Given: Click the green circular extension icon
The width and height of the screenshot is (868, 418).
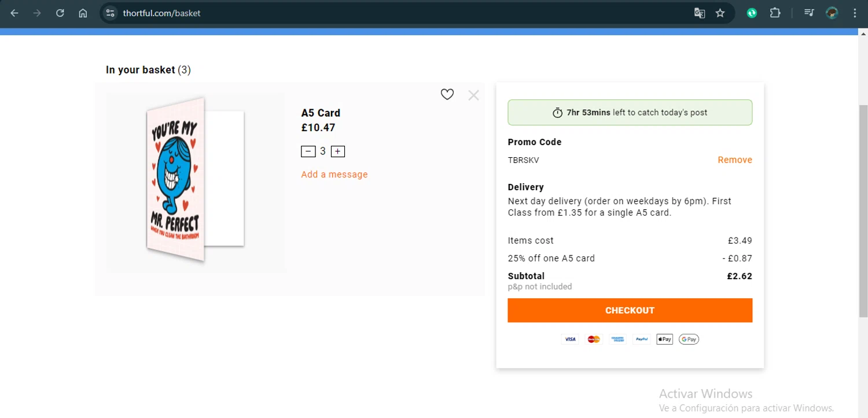Looking at the screenshot, I should click(752, 13).
